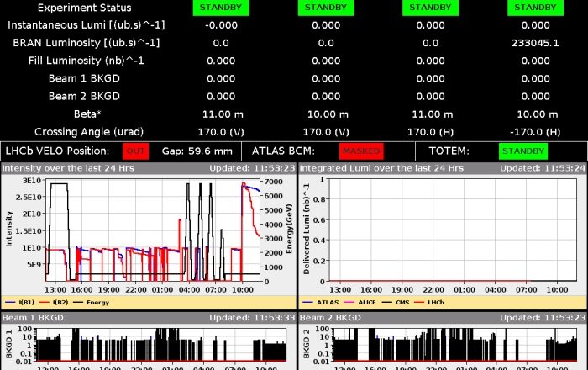Select the 0.4 tick on Delivered Lumi axis
This screenshot has height=370, width=588.
pos(319,240)
